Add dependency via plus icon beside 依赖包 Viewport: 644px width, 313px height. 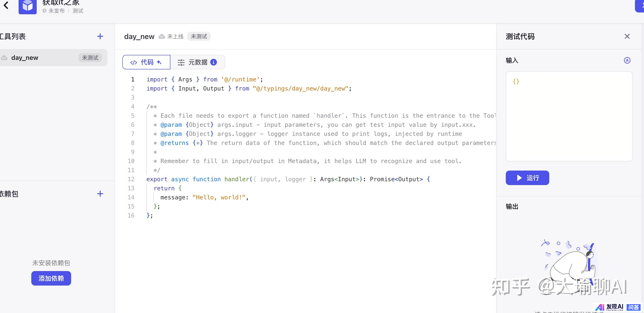(100, 194)
